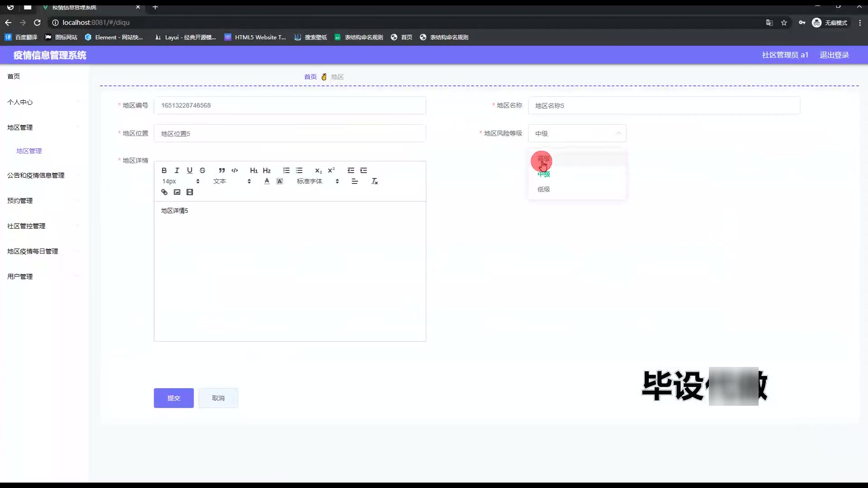Insert a code block
Viewport: 868px width, 488px height.
click(x=235, y=170)
